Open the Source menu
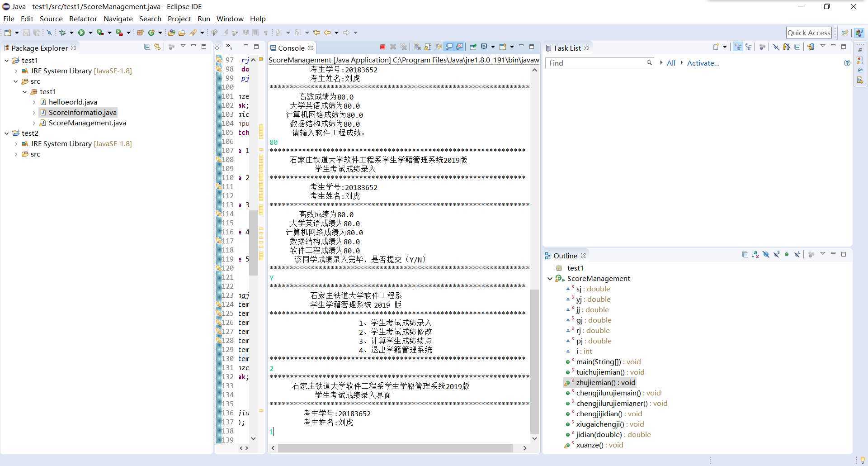Image resolution: width=868 pixels, height=466 pixels. tap(51, 19)
